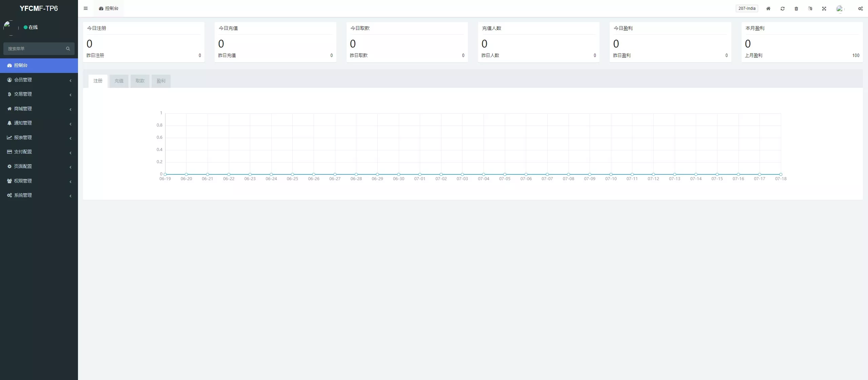Screen dimensions: 868x380
Task: Open settings via the gears icon at top right
Action: coord(860,8)
